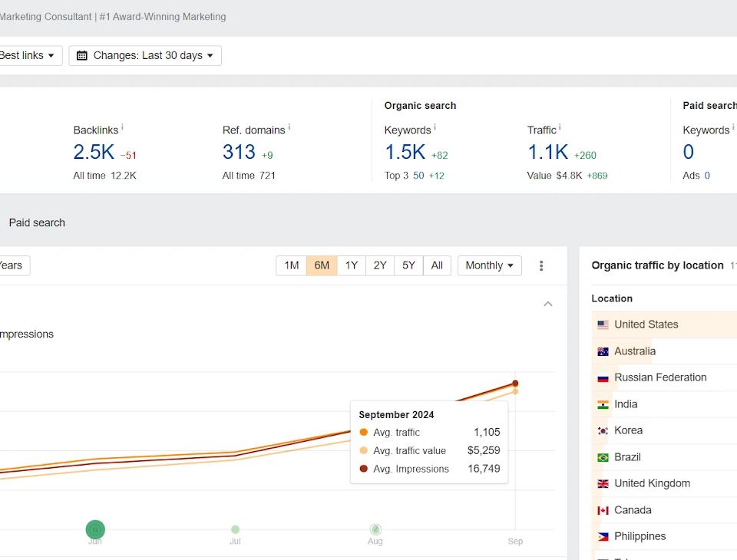Click the Ref. domains info icon
The height and width of the screenshot is (560, 737).
coord(289,127)
